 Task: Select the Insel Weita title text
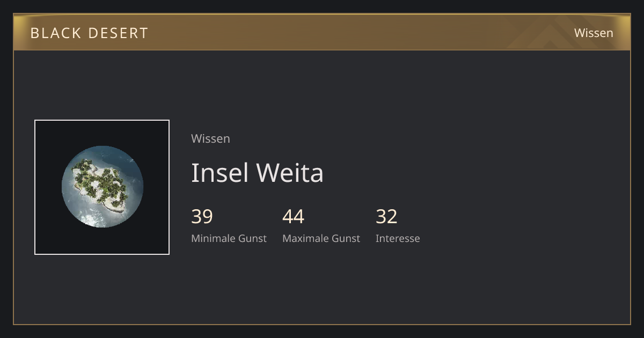pyautogui.click(x=257, y=173)
